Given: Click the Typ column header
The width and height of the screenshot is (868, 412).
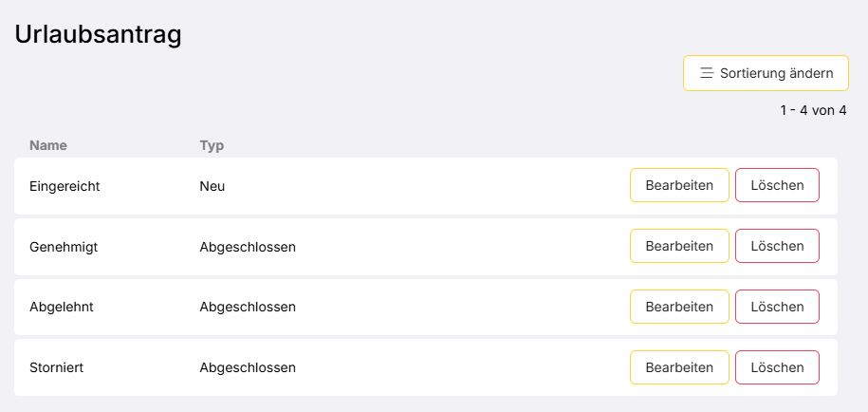Looking at the screenshot, I should (211, 145).
